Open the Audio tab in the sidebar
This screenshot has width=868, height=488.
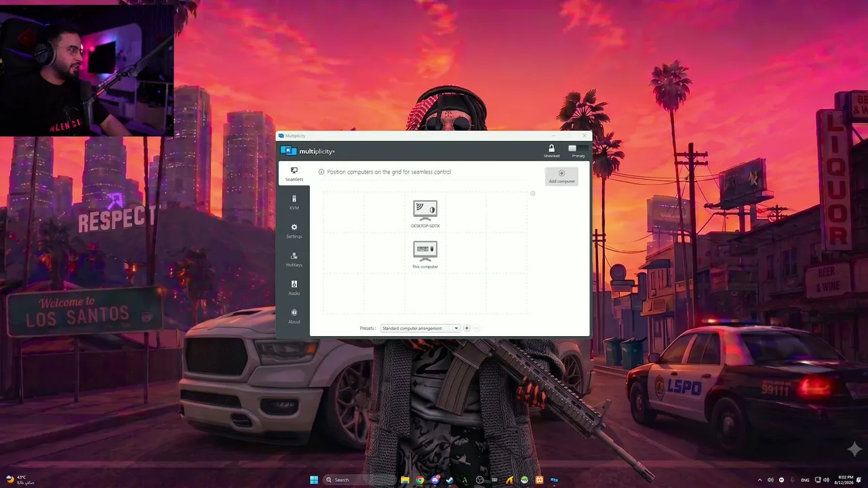pyautogui.click(x=294, y=288)
